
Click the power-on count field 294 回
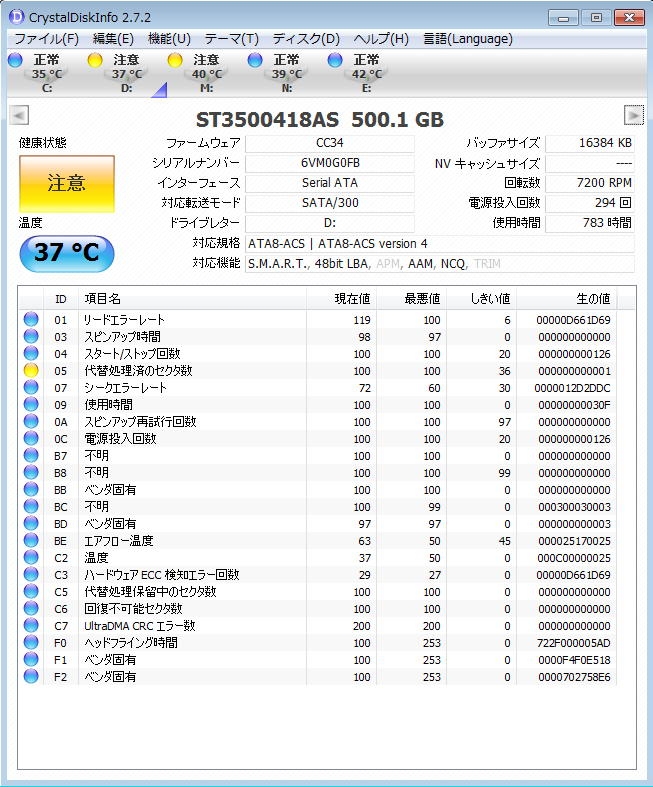pyautogui.click(x=589, y=203)
